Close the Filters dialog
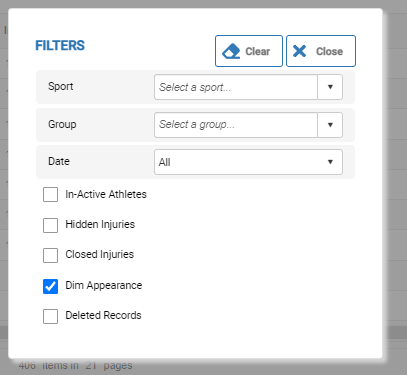This screenshot has height=375, width=407. pyautogui.click(x=321, y=51)
